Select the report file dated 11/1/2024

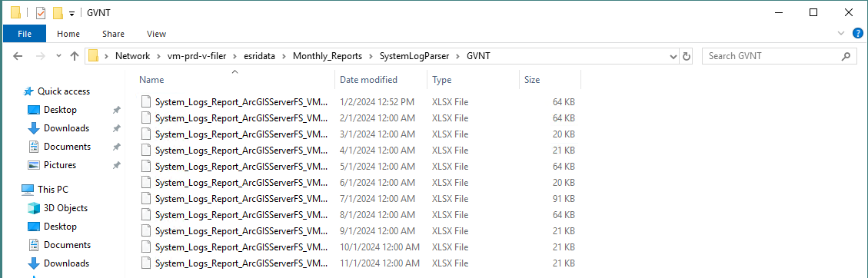click(x=358, y=263)
